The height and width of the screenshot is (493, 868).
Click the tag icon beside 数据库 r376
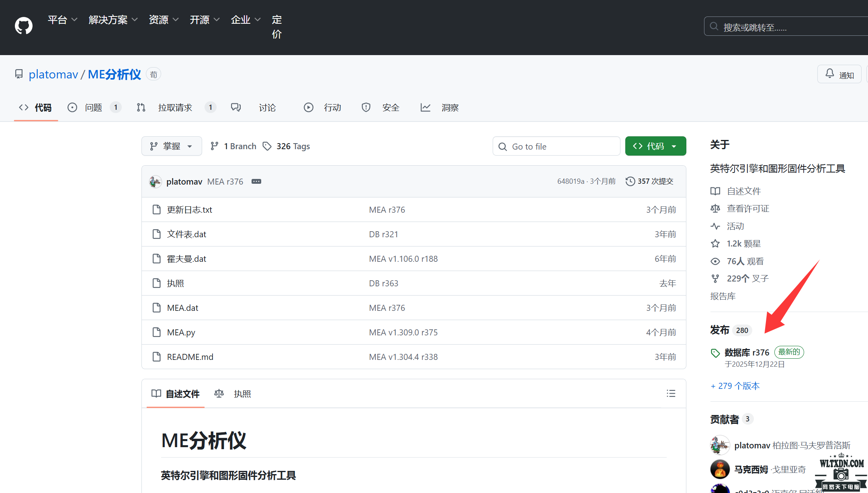[x=715, y=353]
